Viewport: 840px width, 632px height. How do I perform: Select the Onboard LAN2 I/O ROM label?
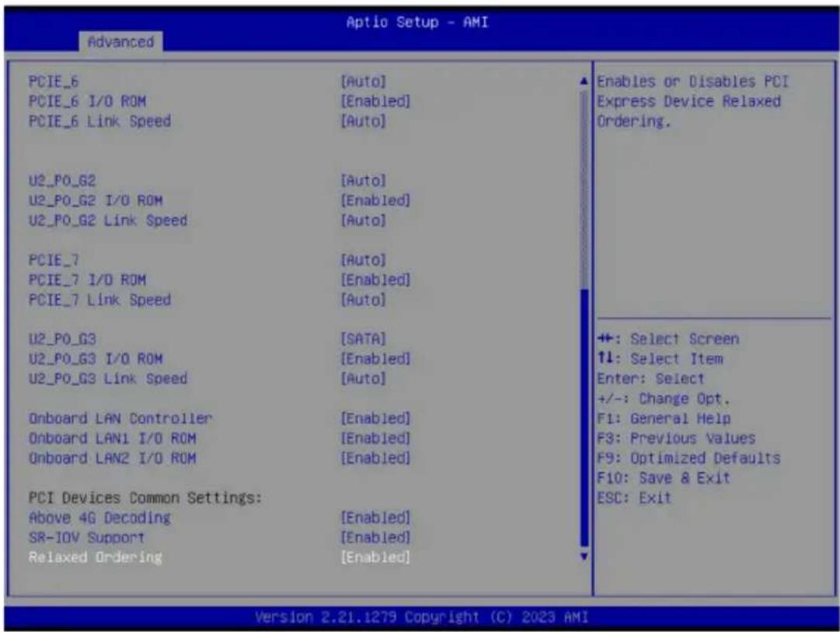(x=112, y=458)
